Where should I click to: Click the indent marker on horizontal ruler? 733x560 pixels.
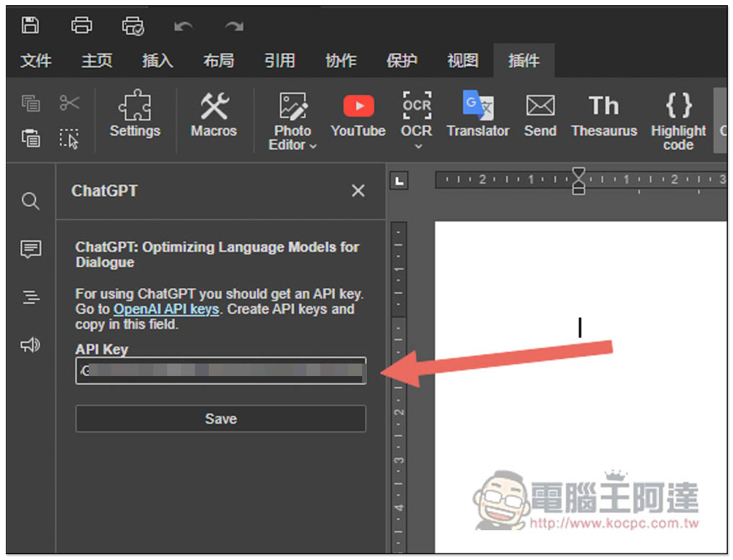click(x=579, y=180)
